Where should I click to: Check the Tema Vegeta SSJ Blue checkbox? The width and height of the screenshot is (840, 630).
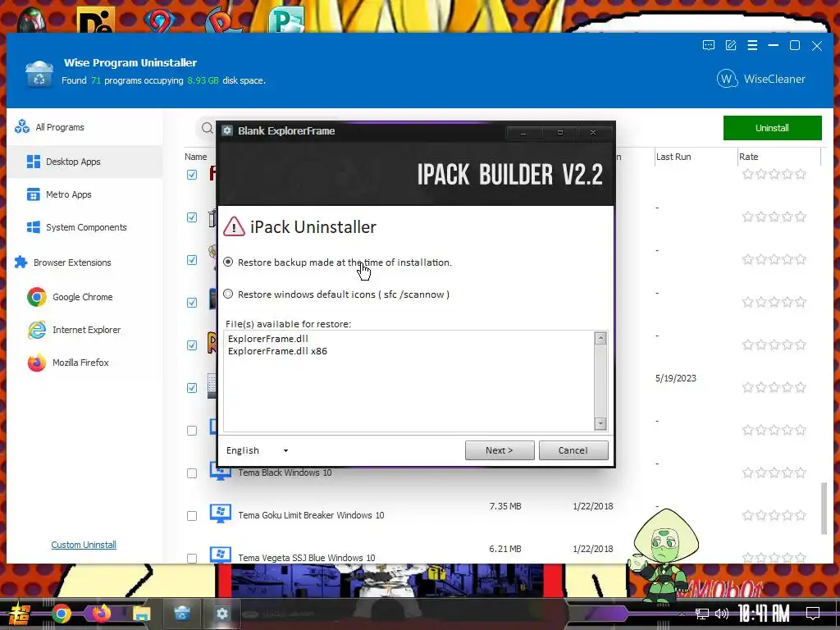point(192,558)
